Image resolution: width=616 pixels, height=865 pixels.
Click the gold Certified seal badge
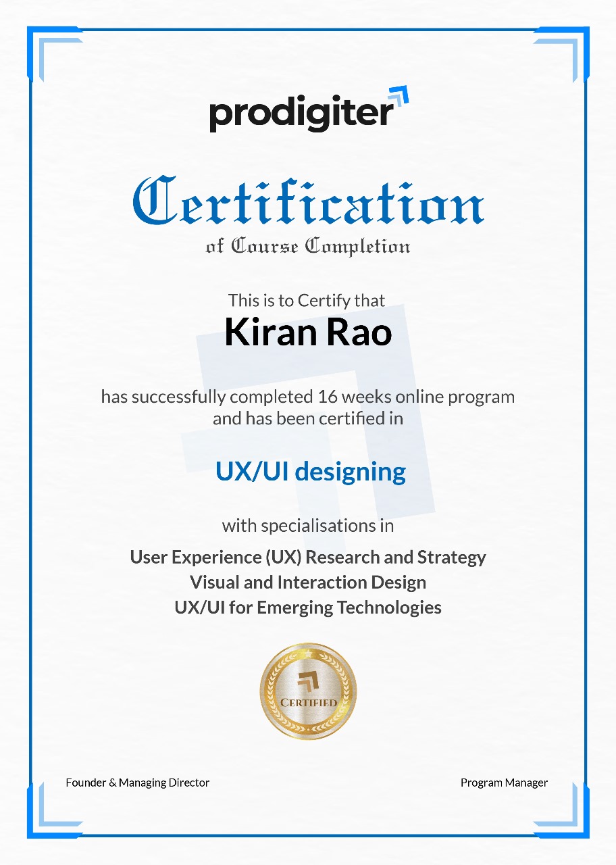click(308, 691)
